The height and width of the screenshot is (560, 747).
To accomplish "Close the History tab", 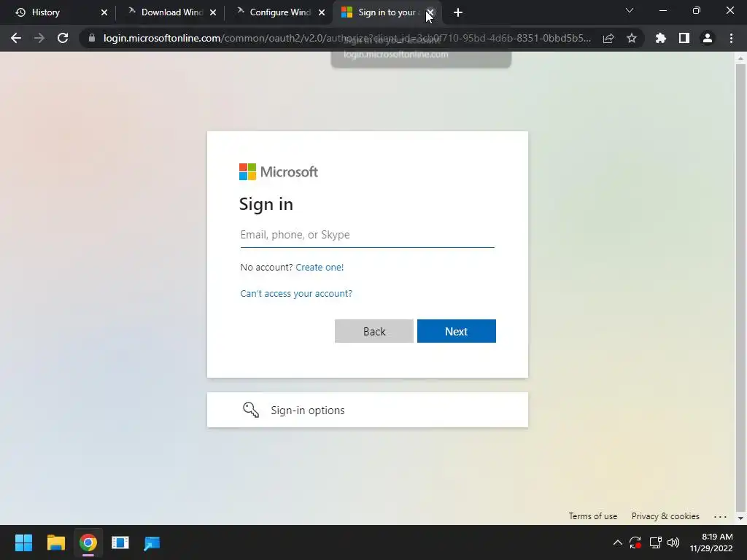I will [104, 12].
